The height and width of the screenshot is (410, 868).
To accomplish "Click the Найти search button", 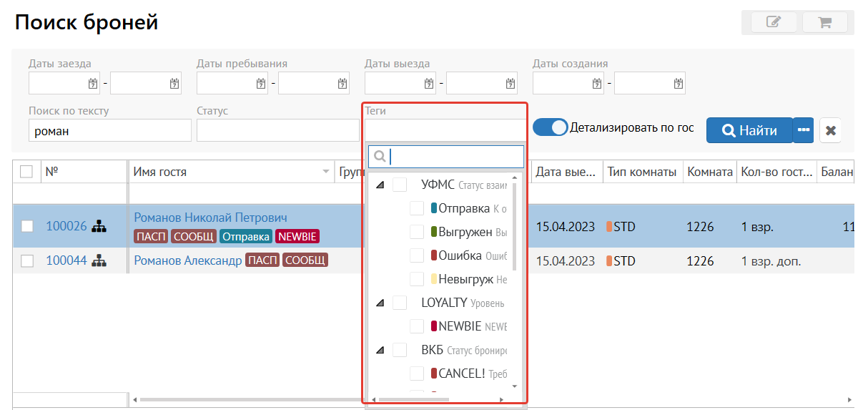I will [x=749, y=131].
